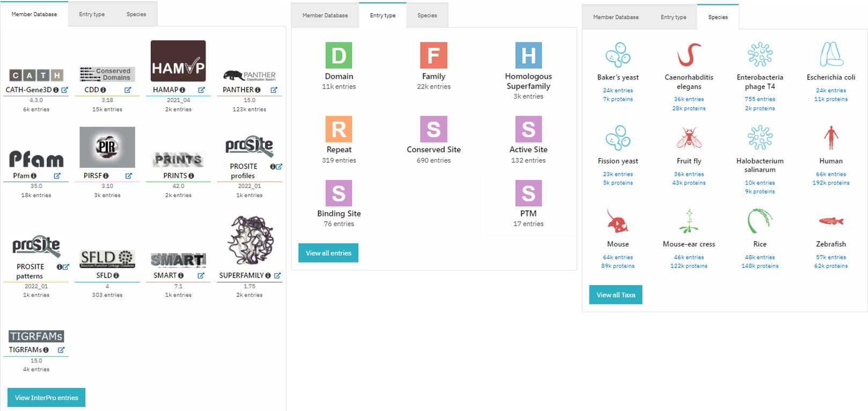Open Zebrafish 57k entries link
Viewport: 868px width, 411px height.
[x=831, y=257]
